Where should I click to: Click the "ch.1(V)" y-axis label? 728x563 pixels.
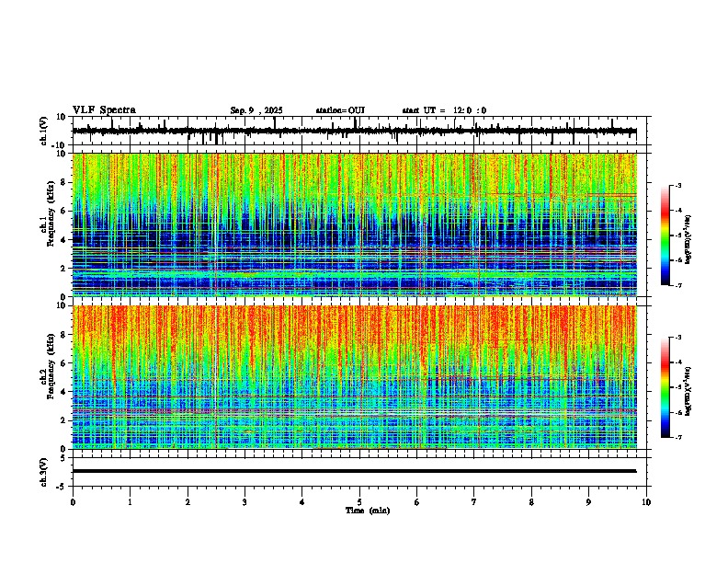coord(44,131)
